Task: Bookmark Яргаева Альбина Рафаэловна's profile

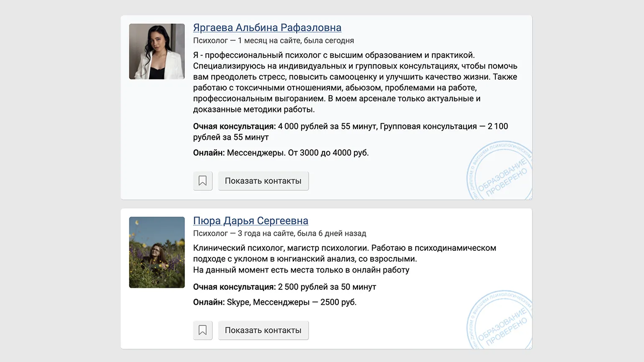Action: click(202, 181)
